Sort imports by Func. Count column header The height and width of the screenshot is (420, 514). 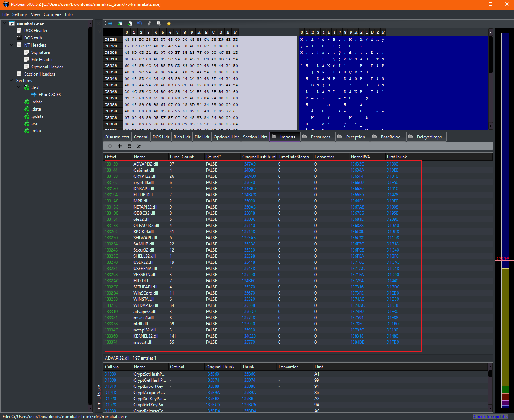click(x=186, y=157)
